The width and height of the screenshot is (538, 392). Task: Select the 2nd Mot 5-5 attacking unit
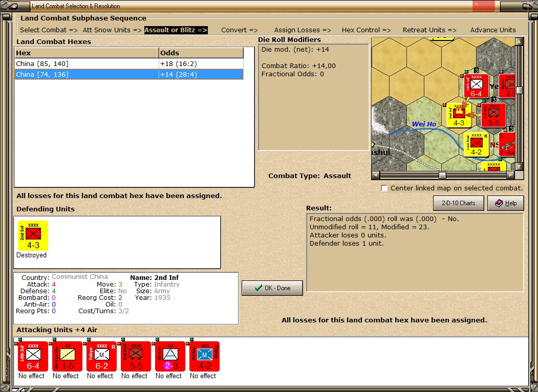point(136,356)
